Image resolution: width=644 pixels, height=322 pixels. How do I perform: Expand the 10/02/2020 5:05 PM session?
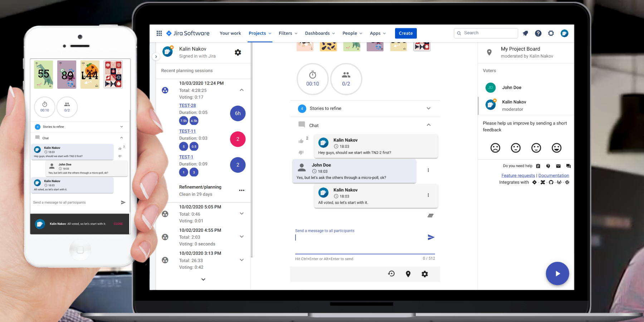pyautogui.click(x=242, y=214)
